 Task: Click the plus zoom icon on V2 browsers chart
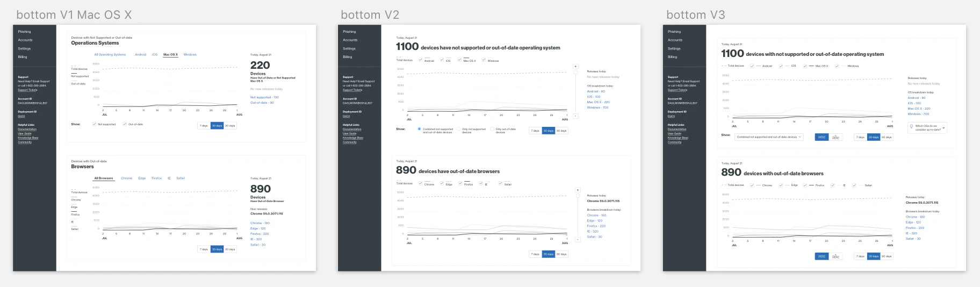point(578,190)
